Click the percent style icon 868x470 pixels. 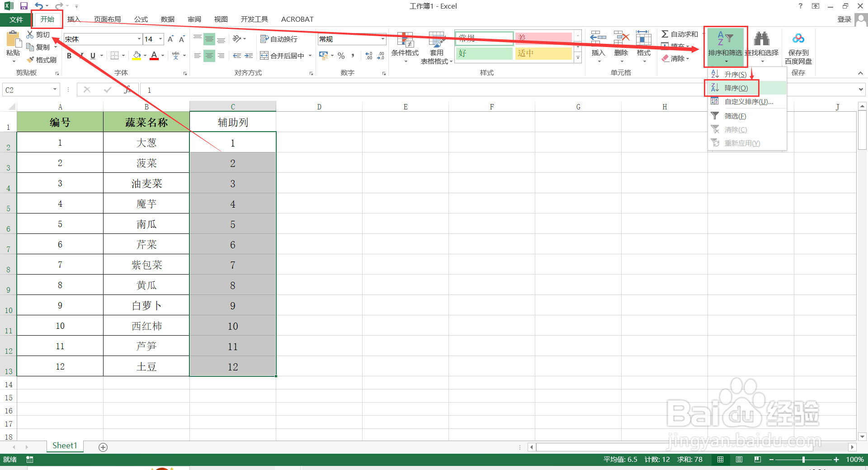click(341, 56)
